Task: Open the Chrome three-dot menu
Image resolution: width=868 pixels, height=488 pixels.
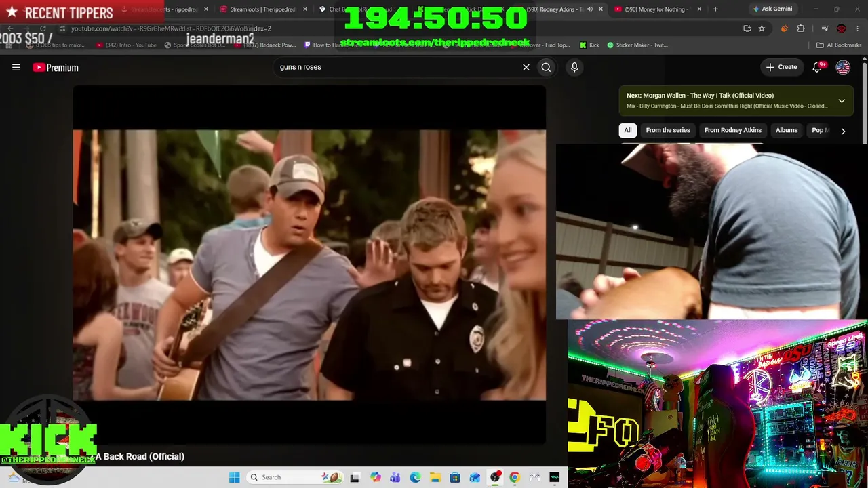Action: tap(858, 28)
